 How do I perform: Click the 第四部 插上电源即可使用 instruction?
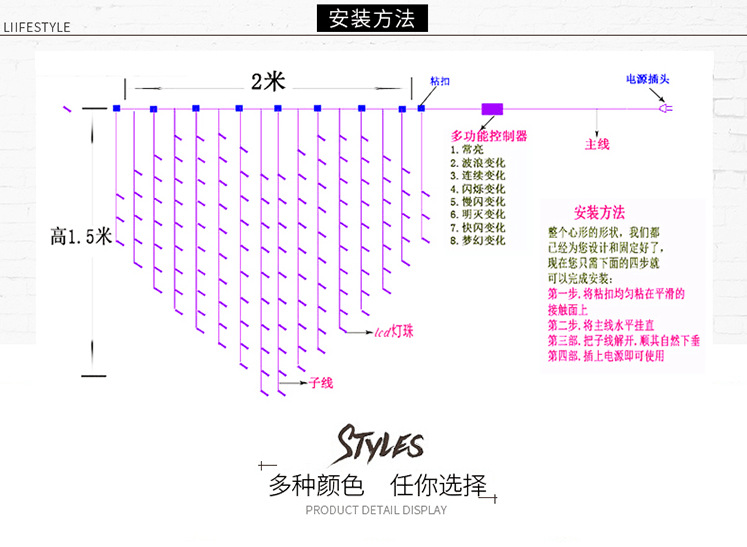click(606, 356)
